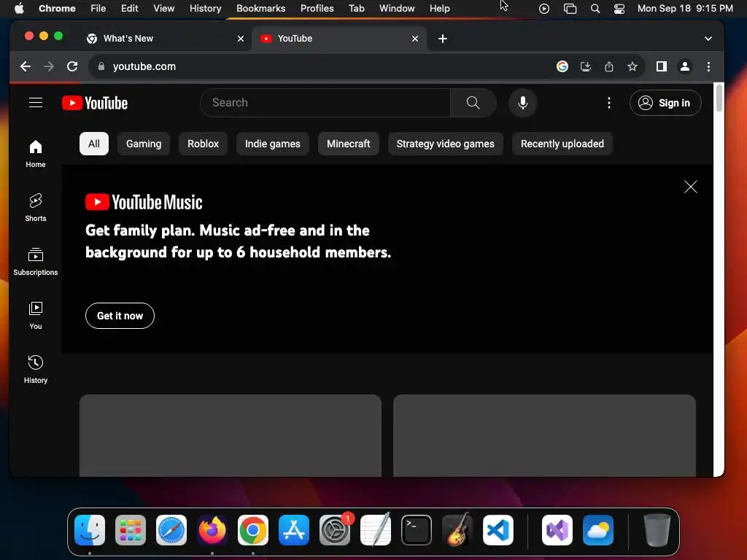The width and height of the screenshot is (747, 560).
Task: Open the You section in sidebar
Action: coord(36,316)
